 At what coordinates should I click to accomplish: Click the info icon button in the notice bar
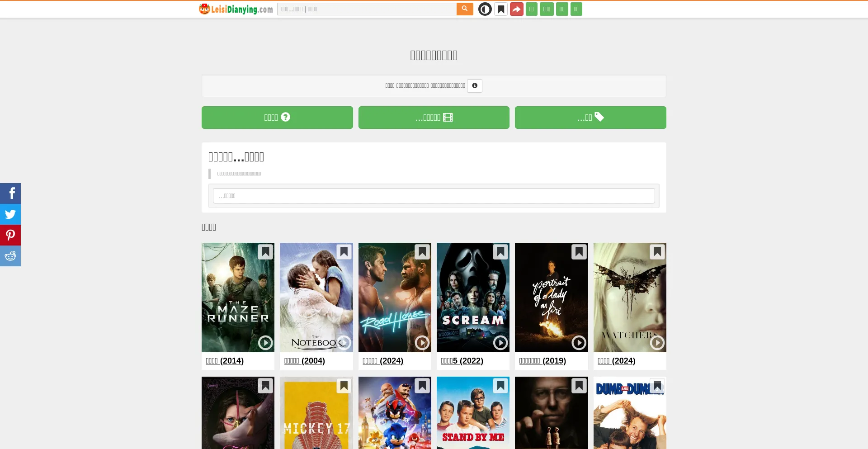(x=475, y=86)
